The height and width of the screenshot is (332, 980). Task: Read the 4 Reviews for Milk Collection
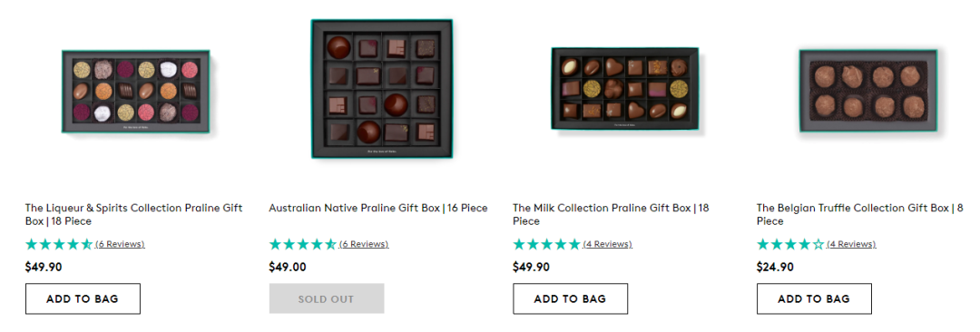(x=607, y=244)
